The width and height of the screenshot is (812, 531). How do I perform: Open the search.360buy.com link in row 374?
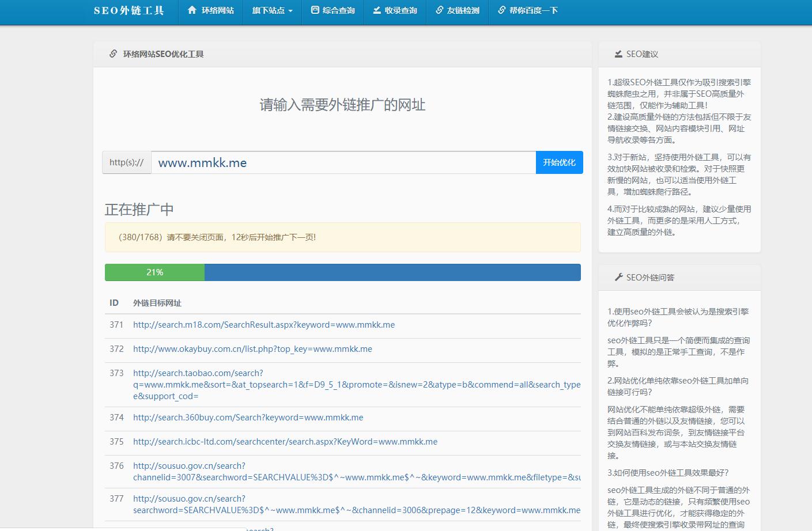[248, 418]
